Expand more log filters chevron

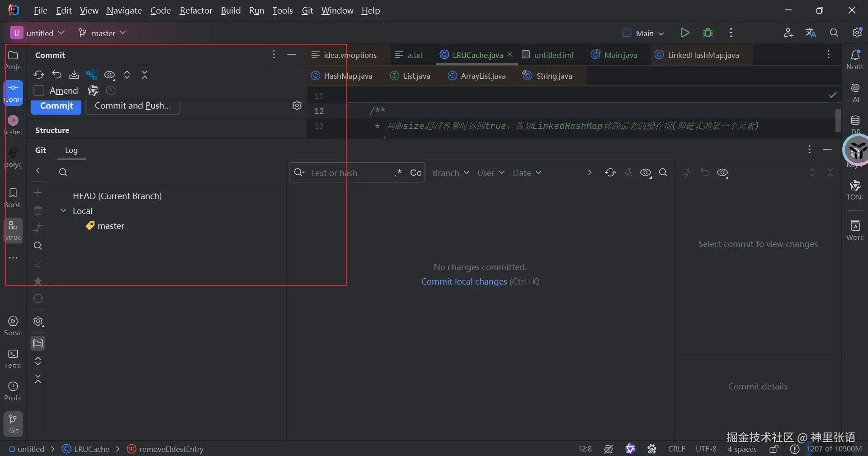pyautogui.click(x=590, y=172)
